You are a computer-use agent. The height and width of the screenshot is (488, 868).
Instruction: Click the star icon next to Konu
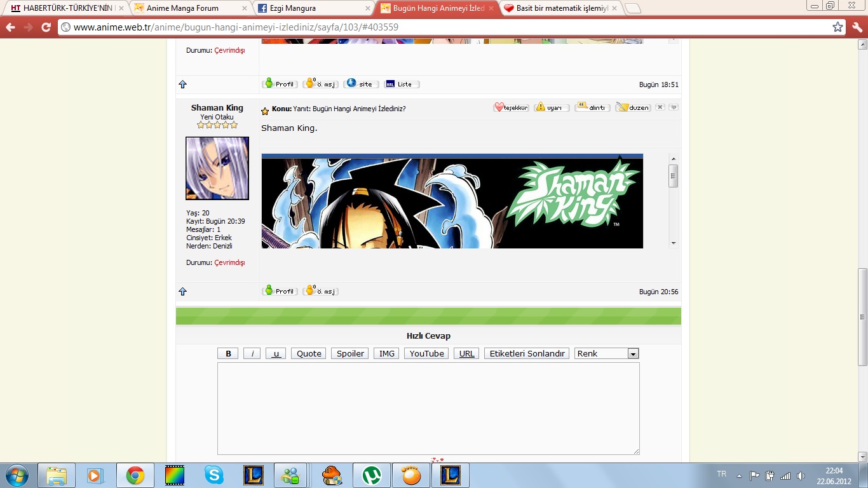click(265, 111)
